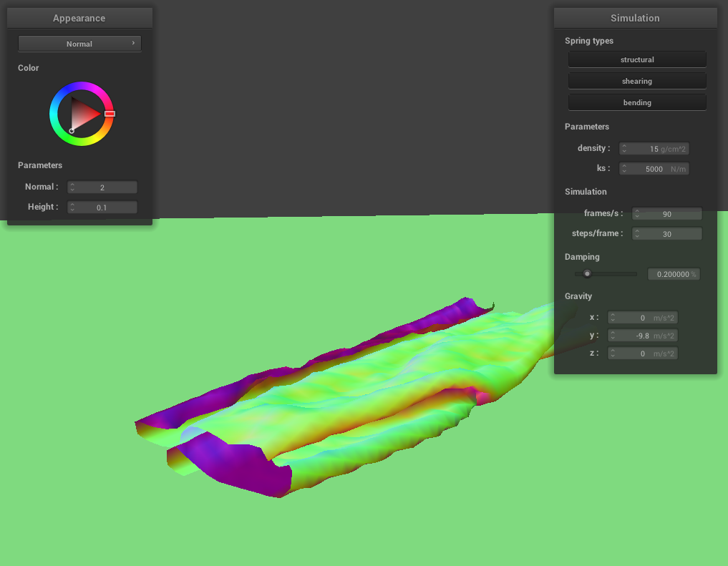The width and height of the screenshot is (728, 566).
Task: Toggle the shearing spring type
Action: (637, 81)
